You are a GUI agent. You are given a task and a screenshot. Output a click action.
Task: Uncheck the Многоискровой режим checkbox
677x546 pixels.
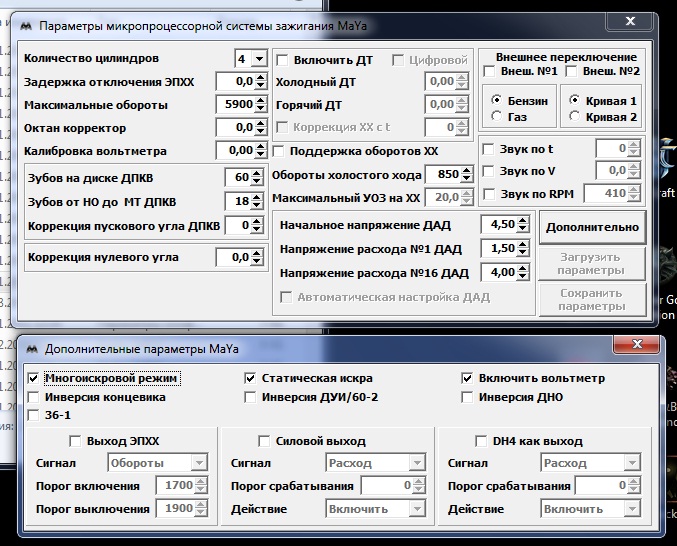pyautogui.click(x=33, y=379)
